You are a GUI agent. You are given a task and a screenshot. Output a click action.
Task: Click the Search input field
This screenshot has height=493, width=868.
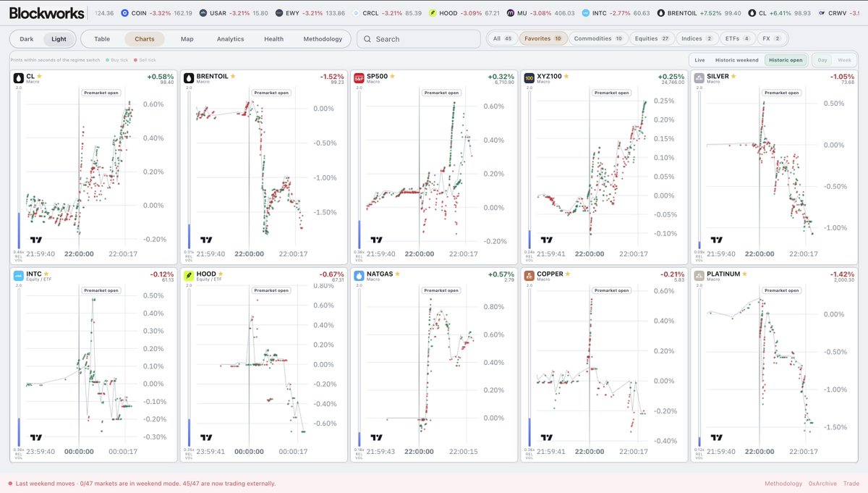[x=419, y=39]
